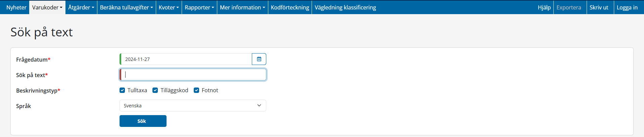
Task: Open the calendar date picker icon
Action: pos(259,59)
